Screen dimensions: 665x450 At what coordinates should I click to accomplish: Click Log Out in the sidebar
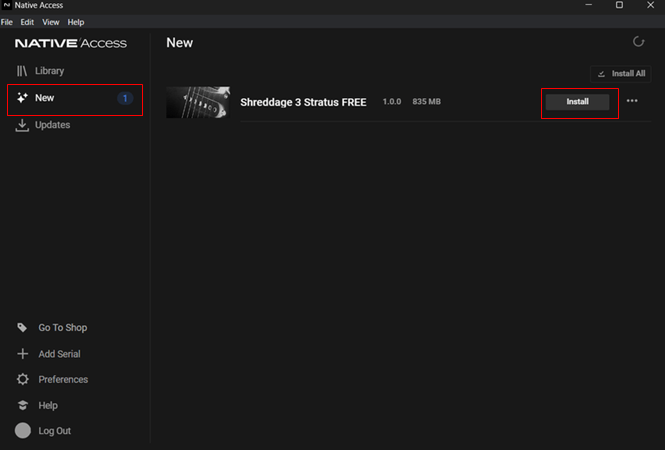54,431
